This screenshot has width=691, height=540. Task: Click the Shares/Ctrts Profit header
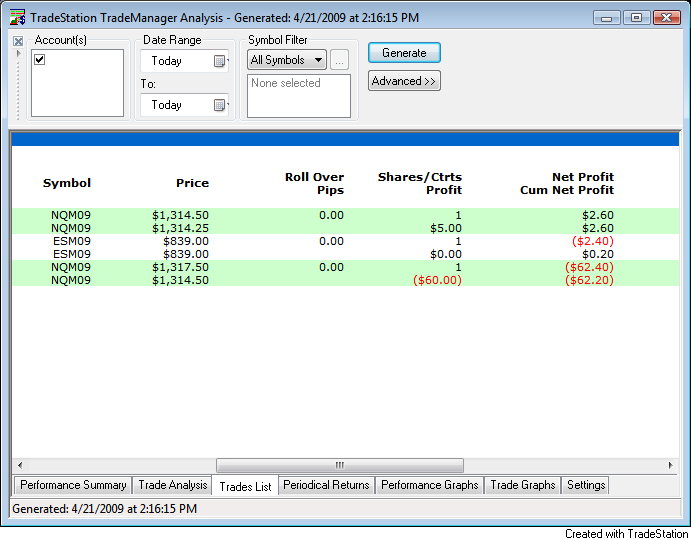pyautogui.click(x=420, y=183)
